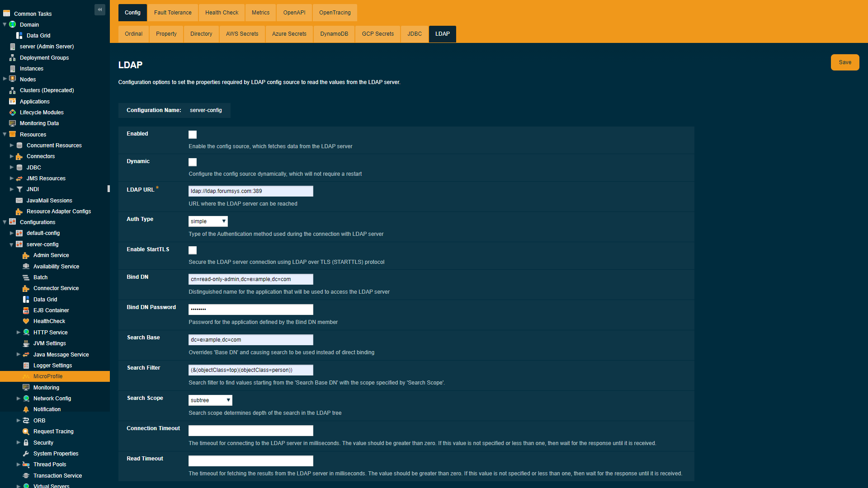The width and height of the screenshot is (868, 488).
Task: Click the System Properties wrench icon
Action: [26, 454]
